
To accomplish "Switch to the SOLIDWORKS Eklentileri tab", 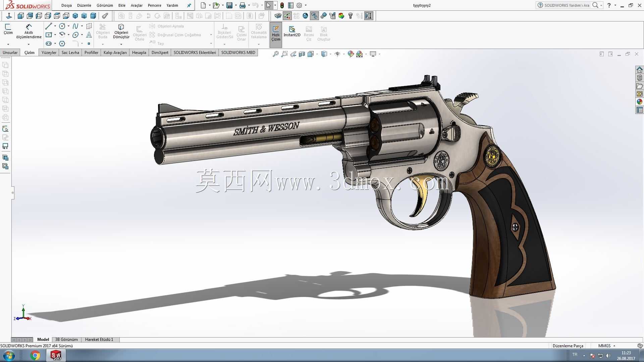I will pos(195,53).
